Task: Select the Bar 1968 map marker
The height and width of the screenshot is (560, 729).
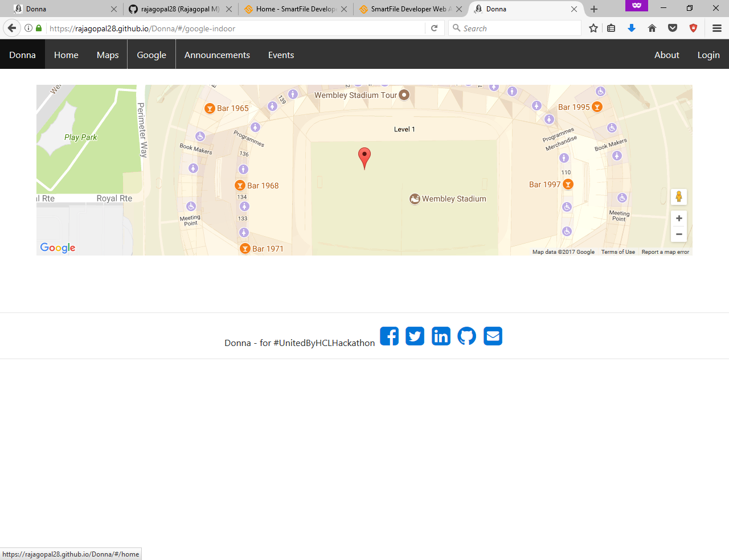Action: click(240, 186)
